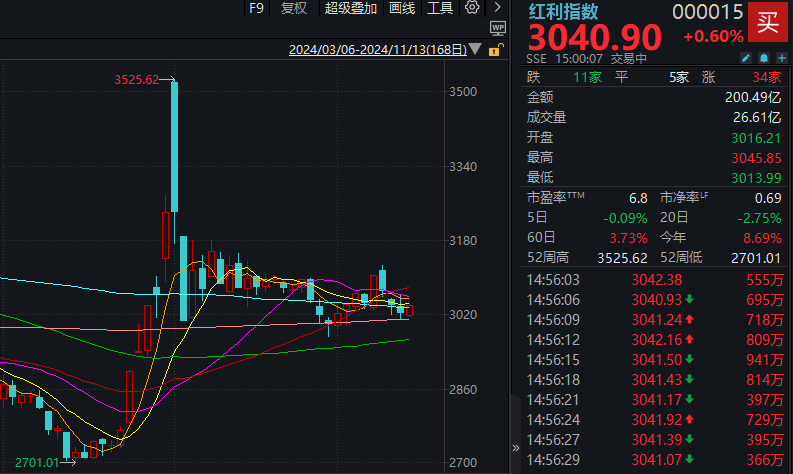793x474 pixels.
Task: Click the red 买 buy button
Action: point(768,22)
